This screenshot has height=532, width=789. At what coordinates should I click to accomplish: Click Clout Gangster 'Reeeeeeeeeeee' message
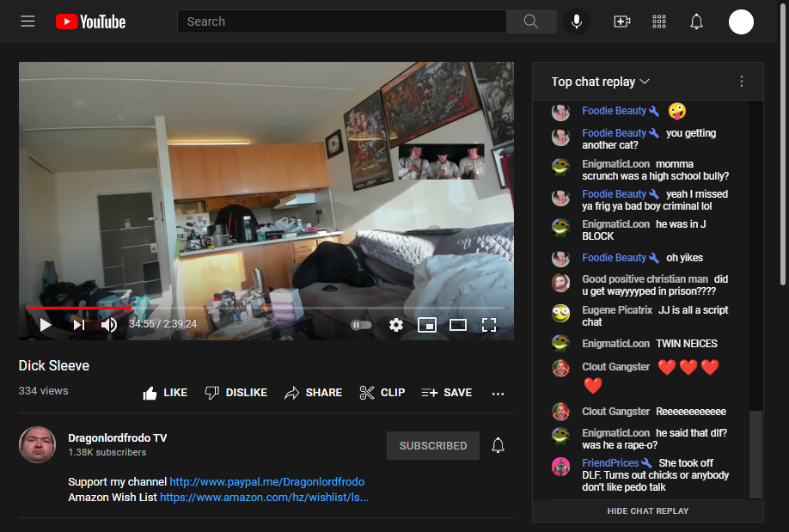coord(691,412)
